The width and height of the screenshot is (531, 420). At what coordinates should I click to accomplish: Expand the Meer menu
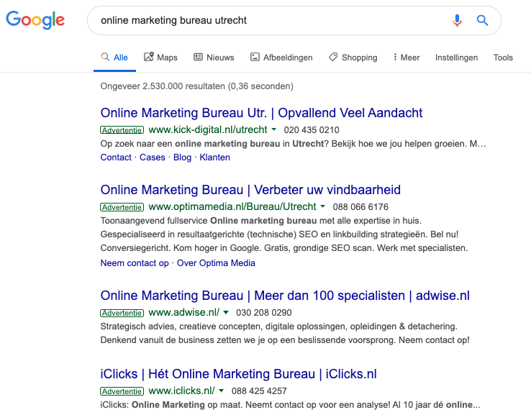point(407,58)
